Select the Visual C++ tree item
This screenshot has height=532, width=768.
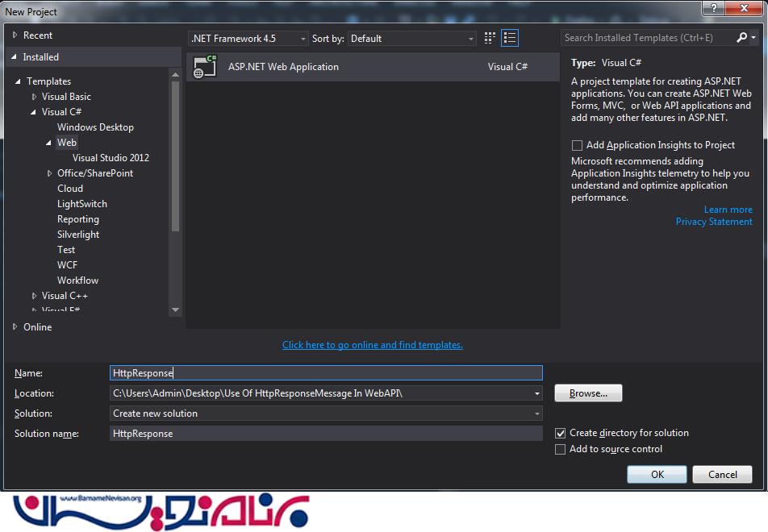pyautogui.click(x=65, y=296)
